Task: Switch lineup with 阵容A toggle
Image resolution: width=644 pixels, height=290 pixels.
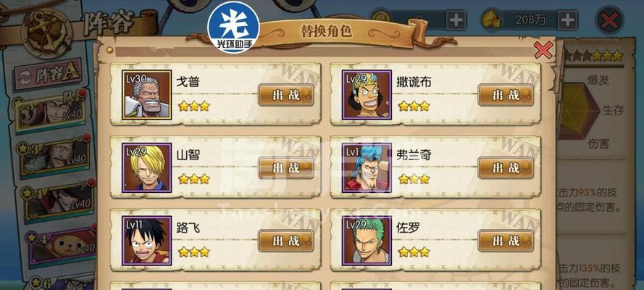Action: pyautogui.click(x=48, y=75)
